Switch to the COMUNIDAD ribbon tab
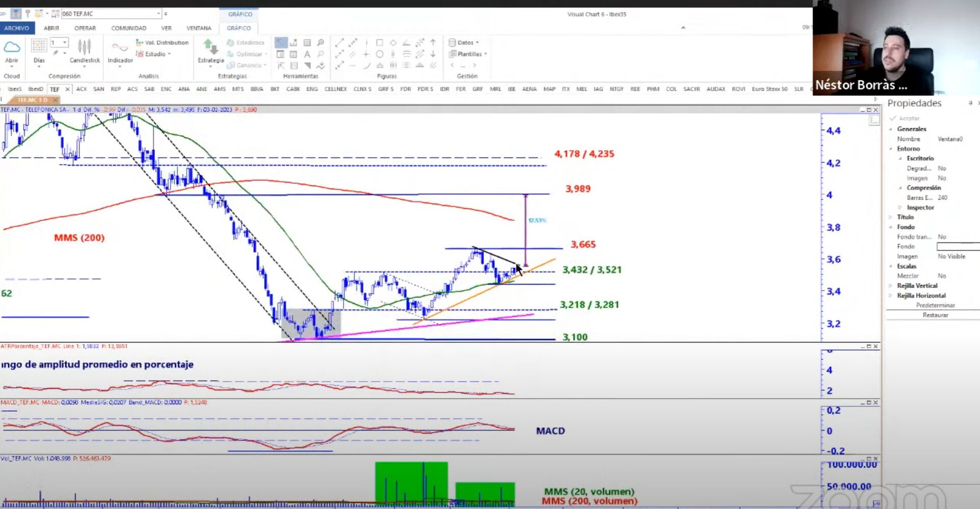 (129, 28)
